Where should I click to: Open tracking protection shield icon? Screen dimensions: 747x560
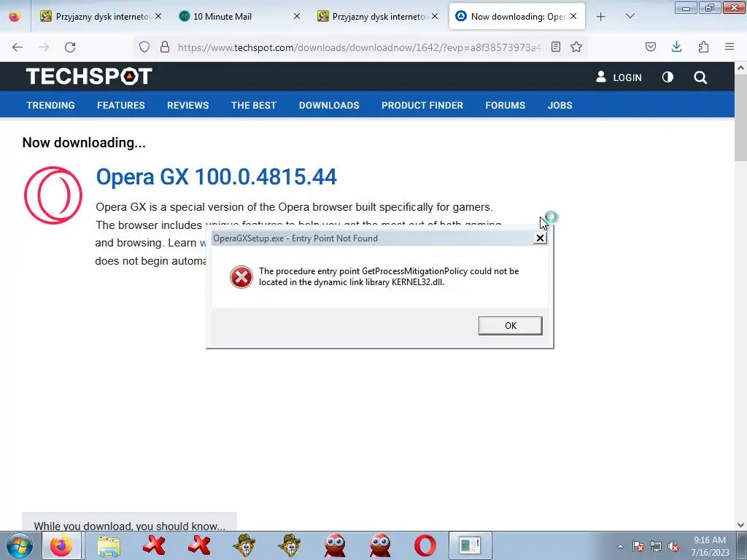144,47
